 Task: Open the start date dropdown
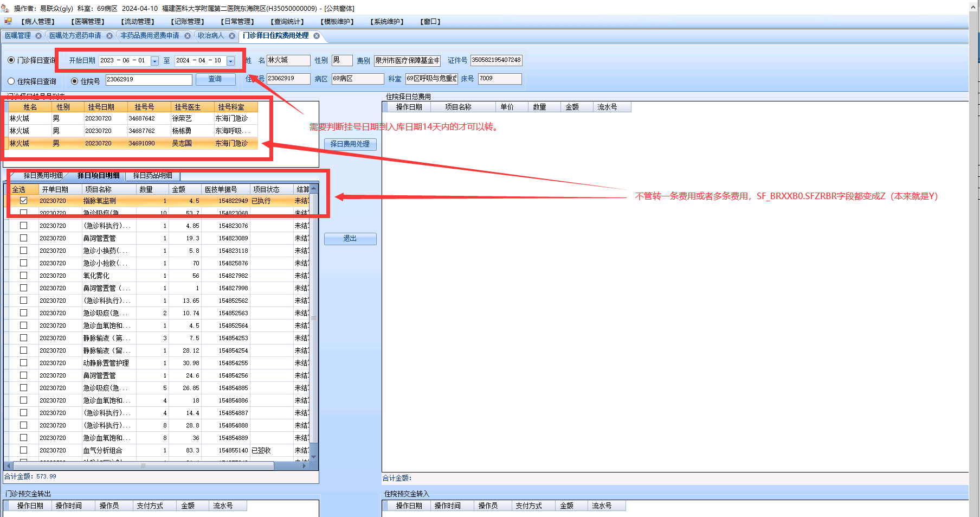click(154, 61)
